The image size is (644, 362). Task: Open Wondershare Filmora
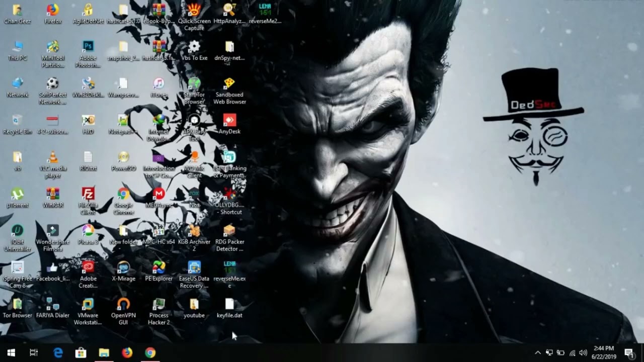pos(53,238)
